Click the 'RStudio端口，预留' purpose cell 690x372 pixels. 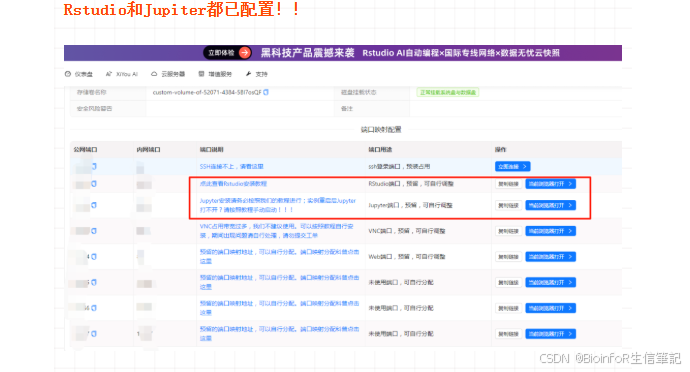point(411,184)
